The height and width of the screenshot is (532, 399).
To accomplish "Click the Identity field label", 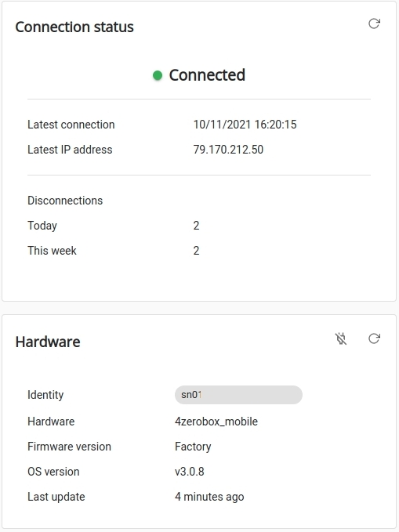I will point(45,395).
